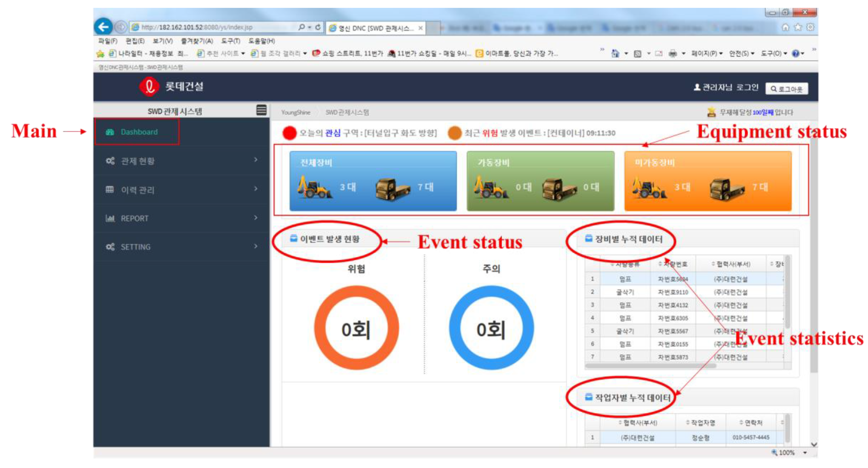Click the browser tools gear icon
This screenshot has width=868, height=468.
tap(810, 27)
